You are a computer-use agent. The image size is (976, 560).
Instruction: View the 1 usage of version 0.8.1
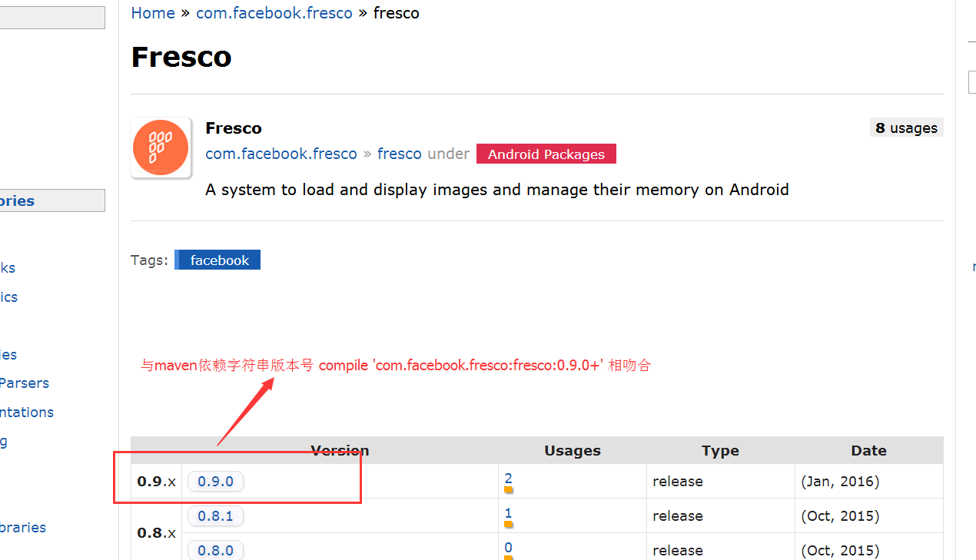coord(508,513)
